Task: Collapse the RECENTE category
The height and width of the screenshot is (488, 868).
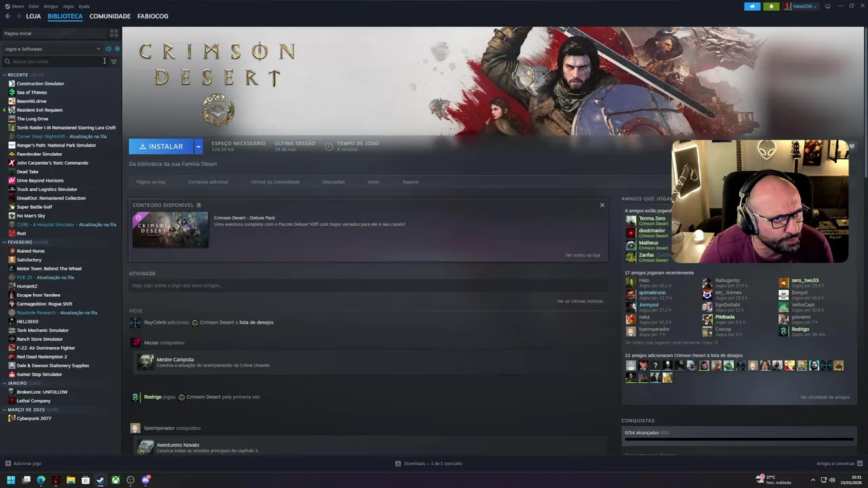Action: click(4, 75)
